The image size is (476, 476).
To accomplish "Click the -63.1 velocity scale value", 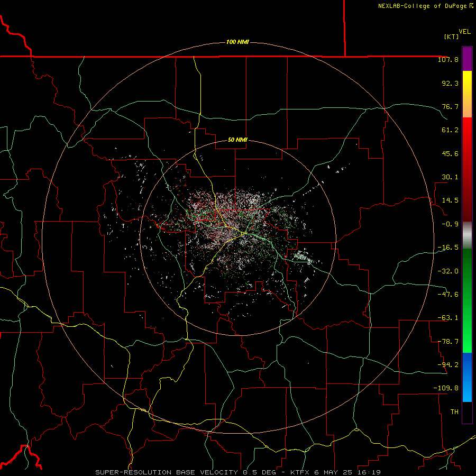I will tap(448, 318).
